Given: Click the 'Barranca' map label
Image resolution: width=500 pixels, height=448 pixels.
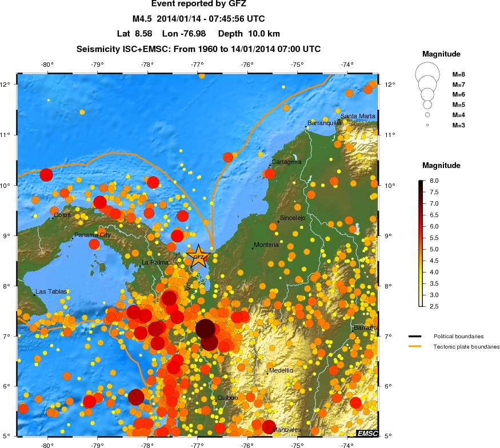Looking at the screenshot, I should (366, 328).
